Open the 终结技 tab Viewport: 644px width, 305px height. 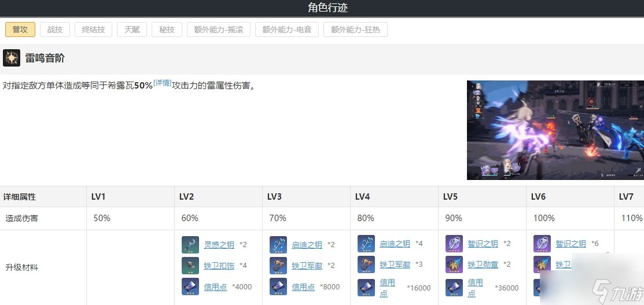coord(93,30)
